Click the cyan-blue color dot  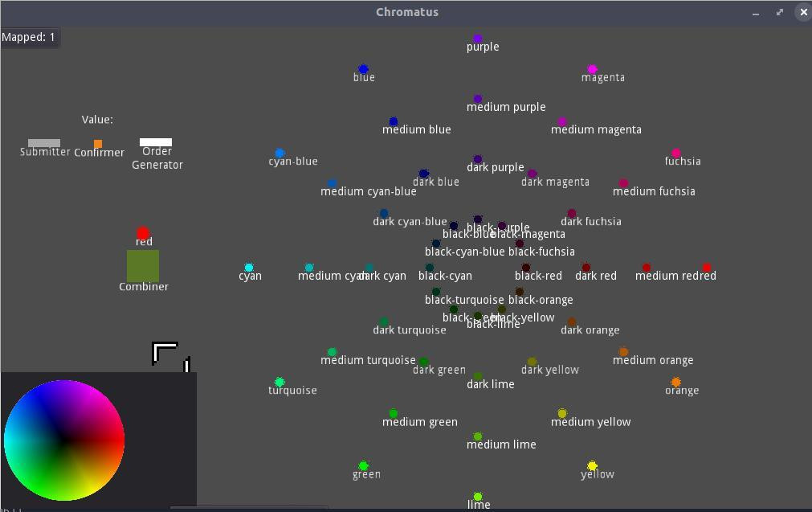coord(280,153)
